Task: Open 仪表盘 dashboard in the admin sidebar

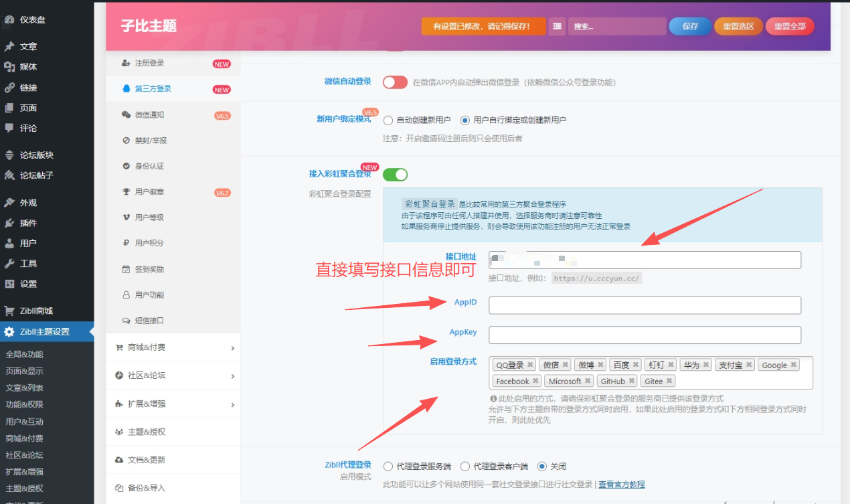Action: [x=32, y=20]
